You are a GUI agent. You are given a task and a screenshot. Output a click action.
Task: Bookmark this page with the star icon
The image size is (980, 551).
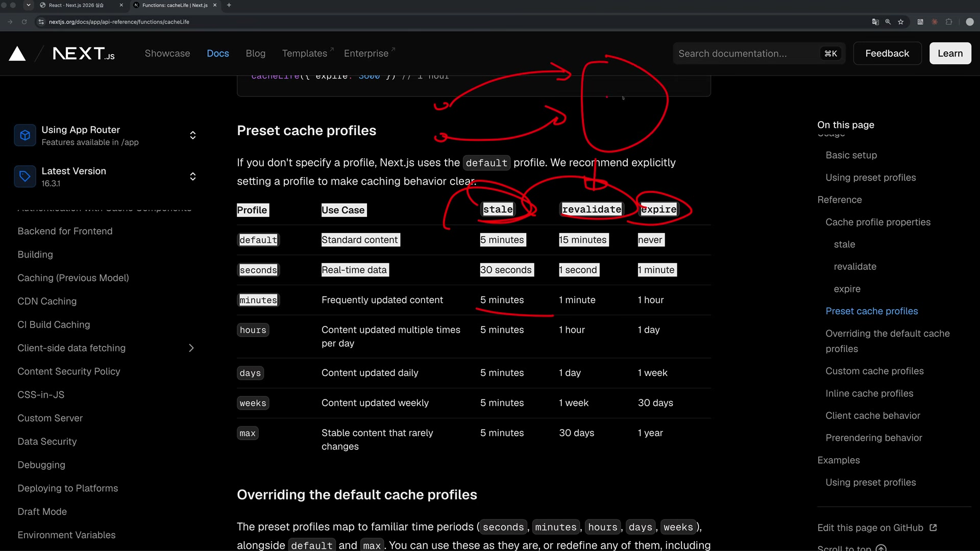click(901, 22)
